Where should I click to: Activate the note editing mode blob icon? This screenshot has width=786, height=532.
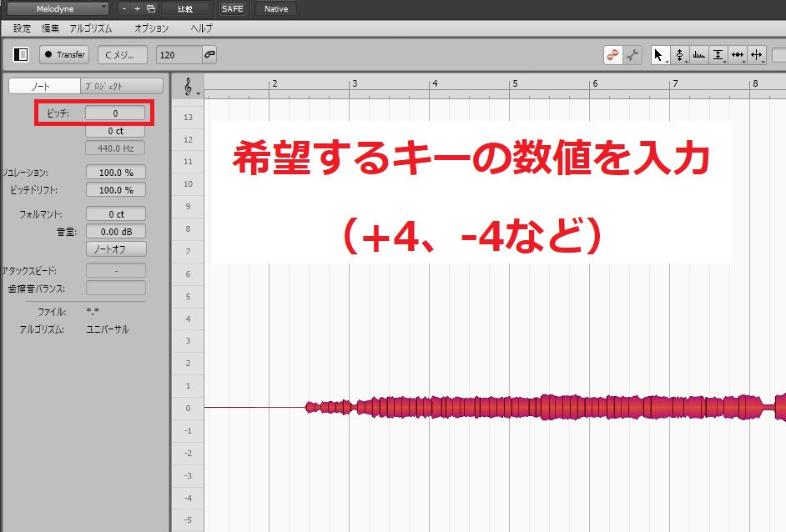pos(613,55)
